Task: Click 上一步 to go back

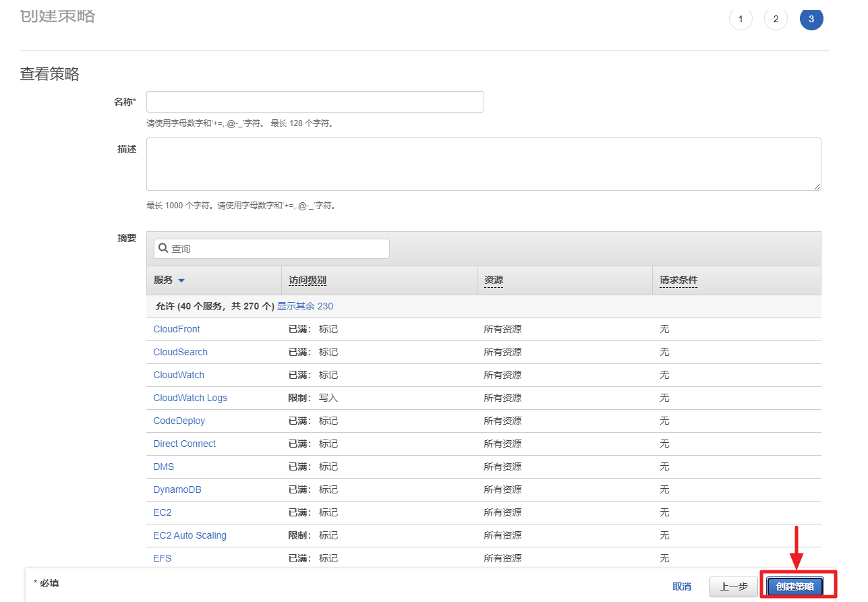Action: click(733, 586)
